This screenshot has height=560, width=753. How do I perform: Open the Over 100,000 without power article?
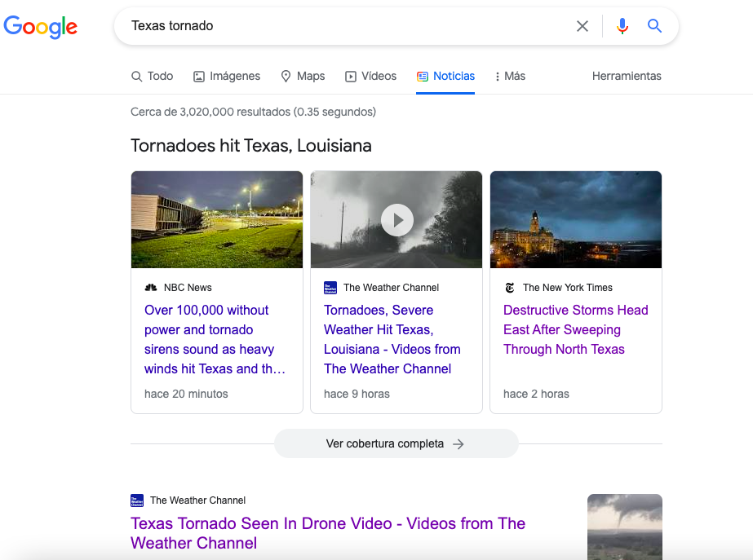click(215, 339)
